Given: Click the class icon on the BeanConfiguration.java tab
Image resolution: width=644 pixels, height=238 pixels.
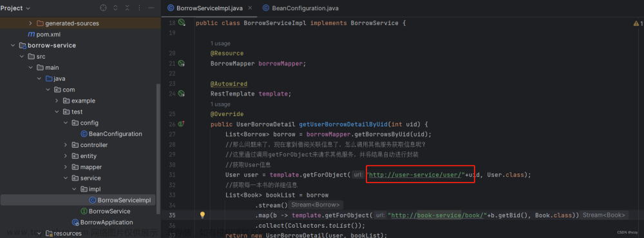Looking at the screenshot, I should point(266,8).
